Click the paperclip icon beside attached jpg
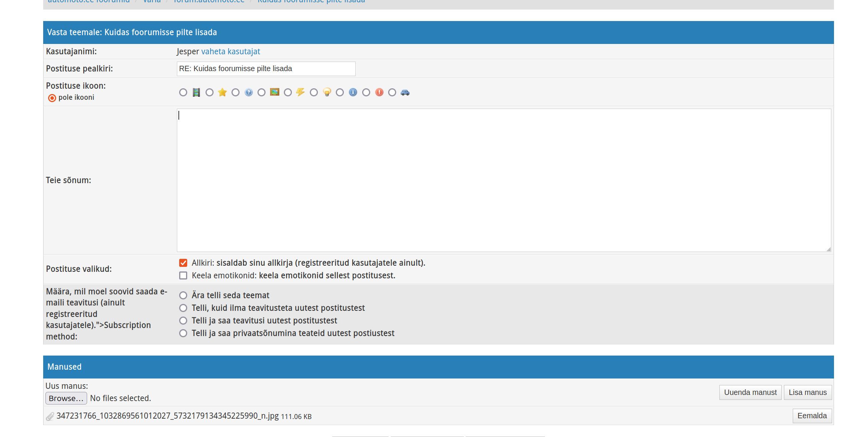Viewport: 868px width, 437px height. pos(50,416)
